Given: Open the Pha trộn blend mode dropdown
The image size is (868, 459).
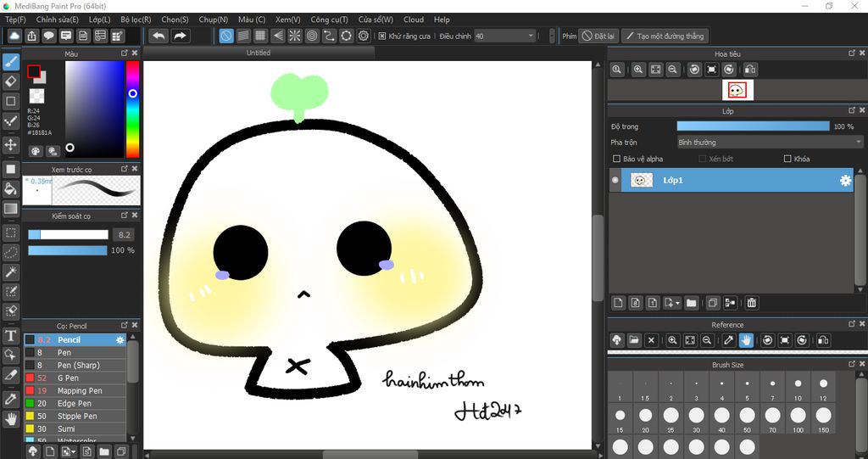Looking at the screenshot, I should 770,143.
